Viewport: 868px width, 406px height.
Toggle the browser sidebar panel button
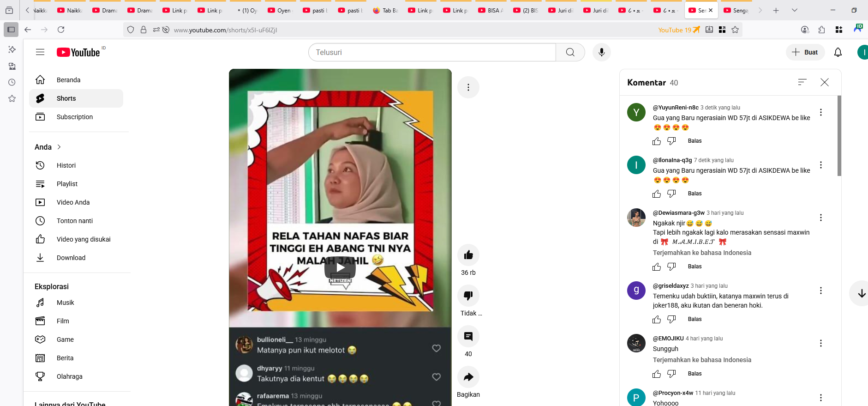11,30
